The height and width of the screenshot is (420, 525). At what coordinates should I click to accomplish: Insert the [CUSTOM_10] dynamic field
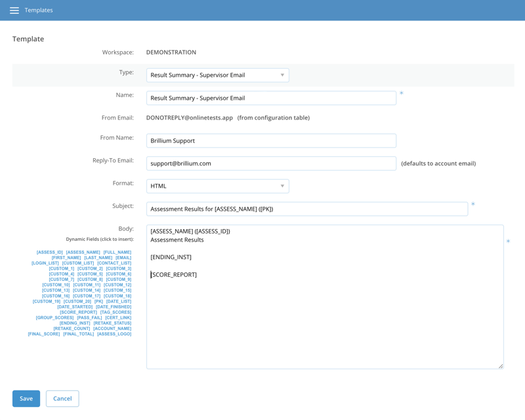[56, 285]
